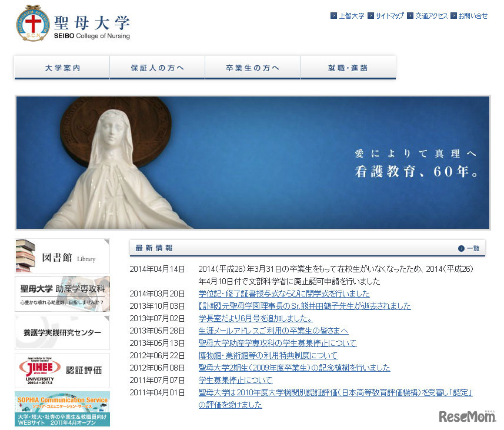Screen dimensions: 504x430
Task: Click the 最新情報 section heading
Action: tap(154, 248)
